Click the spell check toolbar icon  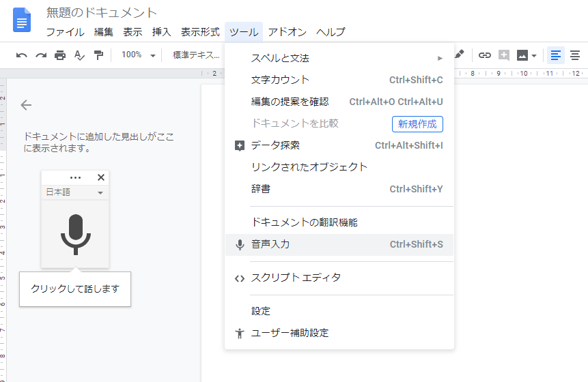click(x=79, y=55)
